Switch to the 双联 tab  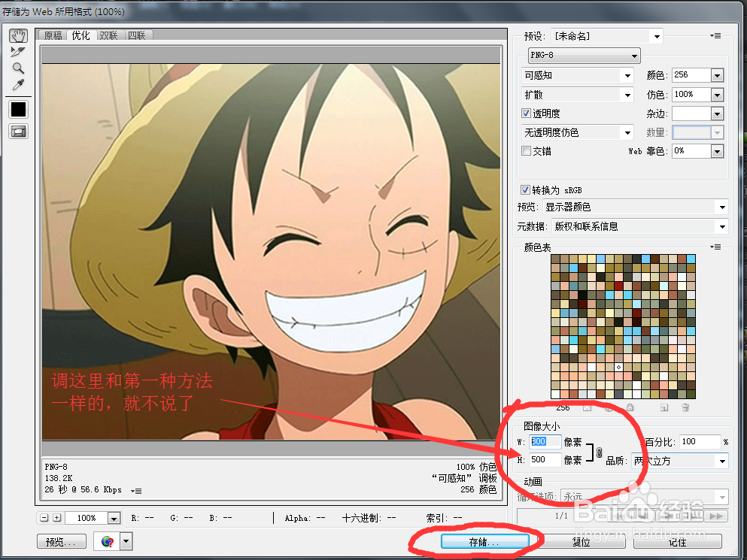(x=108, y=36)
